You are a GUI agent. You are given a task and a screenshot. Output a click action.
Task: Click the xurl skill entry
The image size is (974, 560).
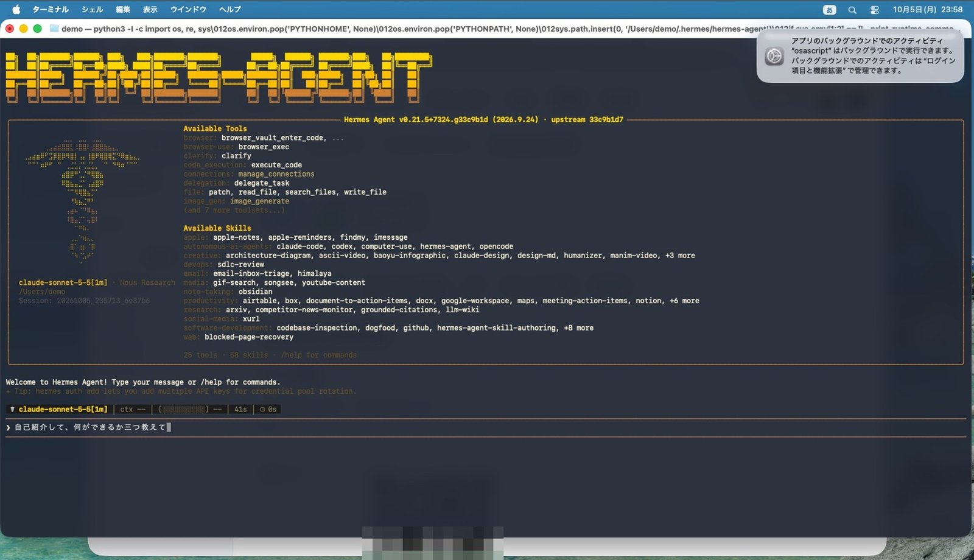click(251, 319)
